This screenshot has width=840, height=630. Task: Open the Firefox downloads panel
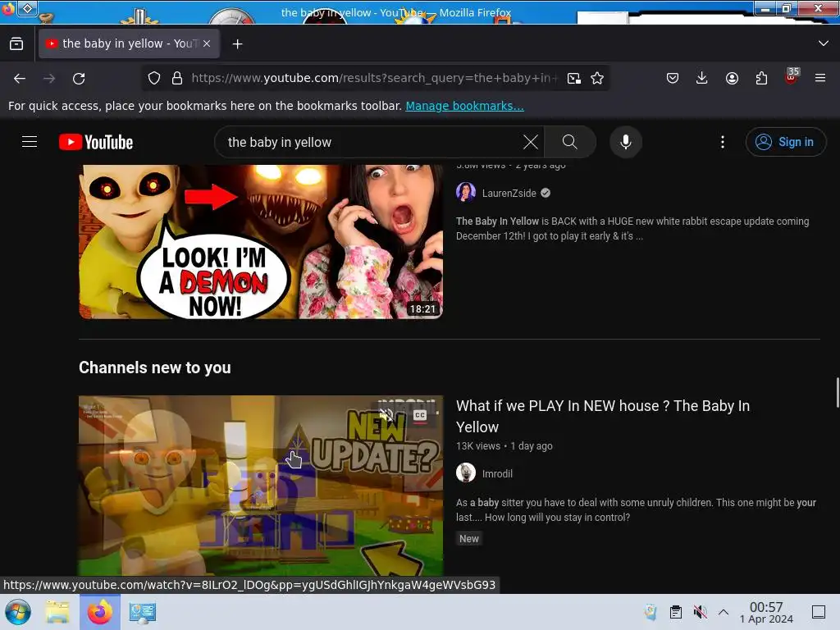coord(702,78)
